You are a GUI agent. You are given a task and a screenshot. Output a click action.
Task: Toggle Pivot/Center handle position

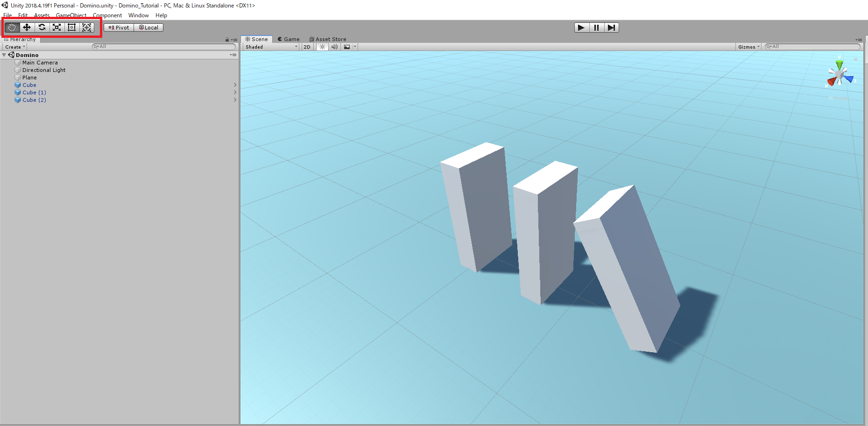coord(119,28)
